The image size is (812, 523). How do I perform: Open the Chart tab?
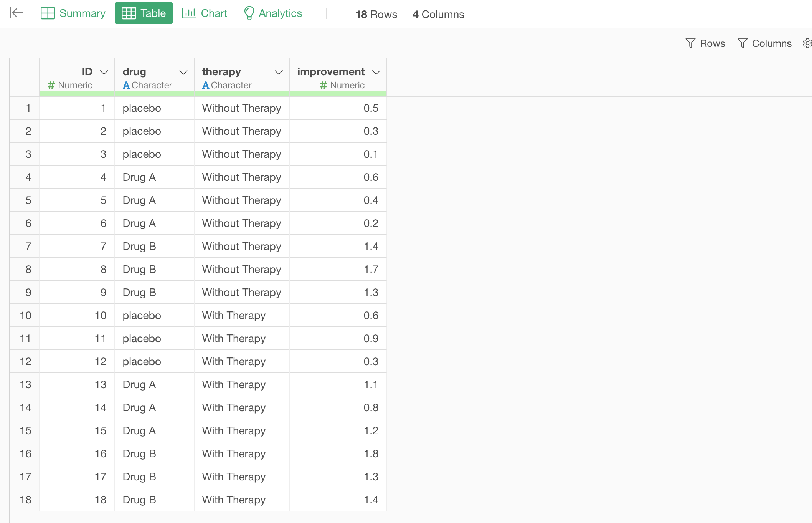coord(205,13)
